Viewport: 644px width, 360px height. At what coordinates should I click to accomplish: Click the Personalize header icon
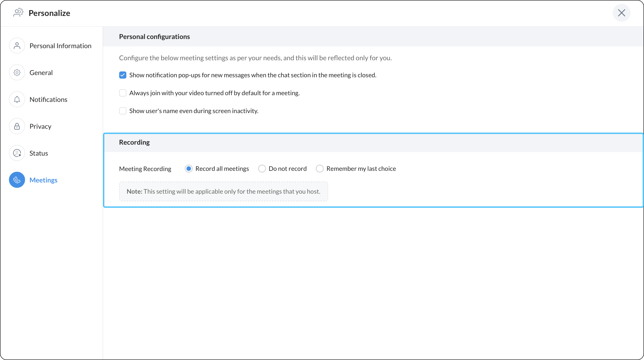pyautogui.click(x=18, y=13)
